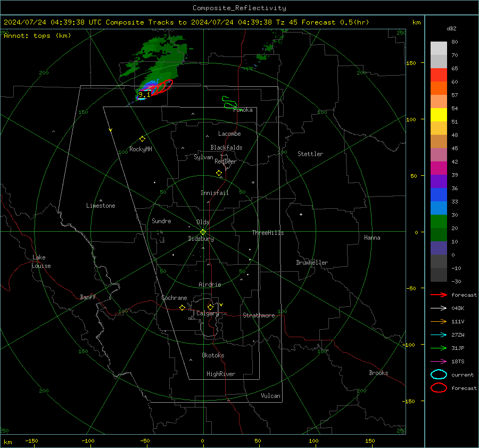Select the orange 60 dBZ swatch

[439, 88]
